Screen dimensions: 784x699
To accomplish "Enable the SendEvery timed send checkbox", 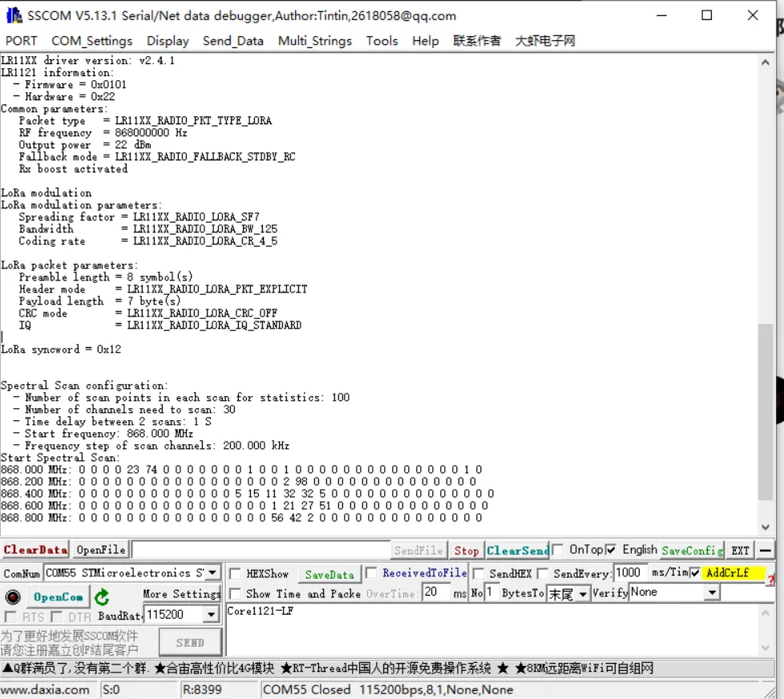I will 543,574.
